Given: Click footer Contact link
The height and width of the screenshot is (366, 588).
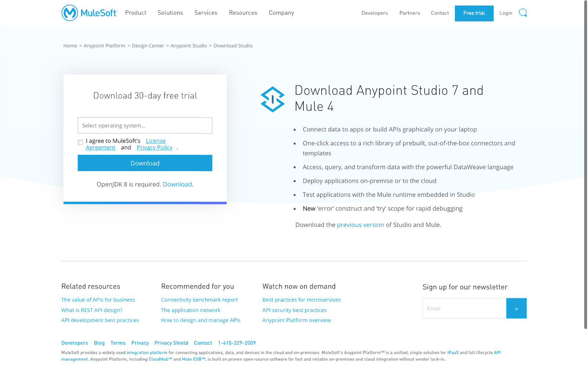Looking at the screenshot, I should point(203,343).
